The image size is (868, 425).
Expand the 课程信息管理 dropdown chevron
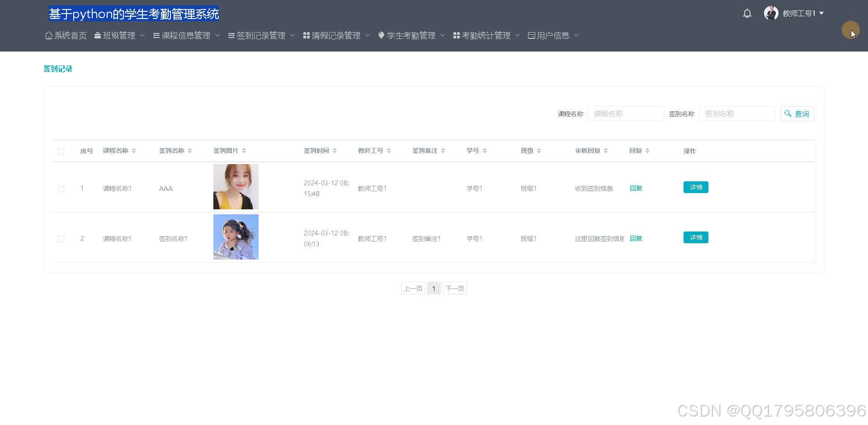point(217,35)
